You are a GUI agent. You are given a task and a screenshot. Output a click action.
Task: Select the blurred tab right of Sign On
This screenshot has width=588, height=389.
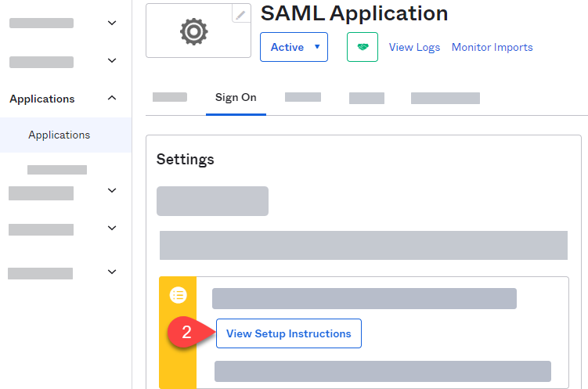coord(303,97)
